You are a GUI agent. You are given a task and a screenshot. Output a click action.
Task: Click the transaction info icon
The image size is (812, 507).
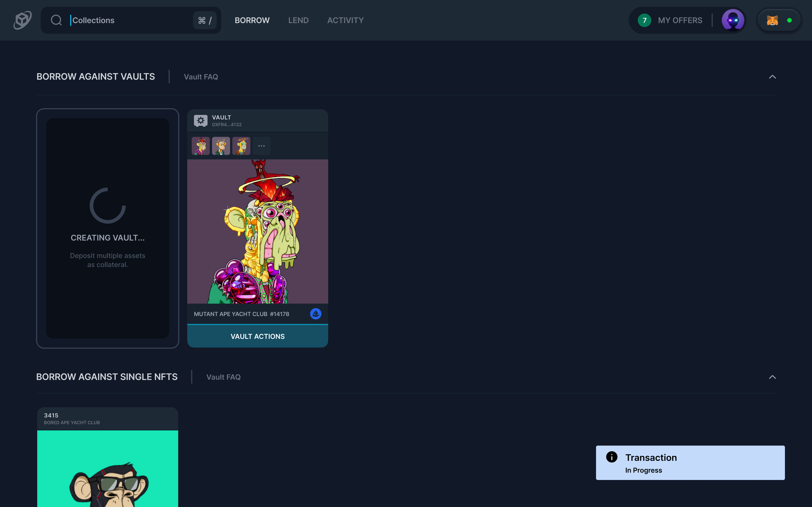611,457
